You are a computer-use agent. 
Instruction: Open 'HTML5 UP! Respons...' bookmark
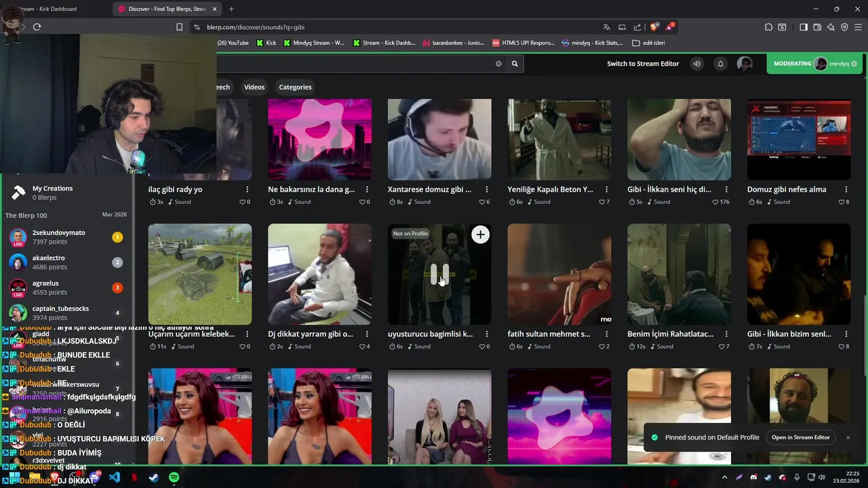click(x=523, y=43)
